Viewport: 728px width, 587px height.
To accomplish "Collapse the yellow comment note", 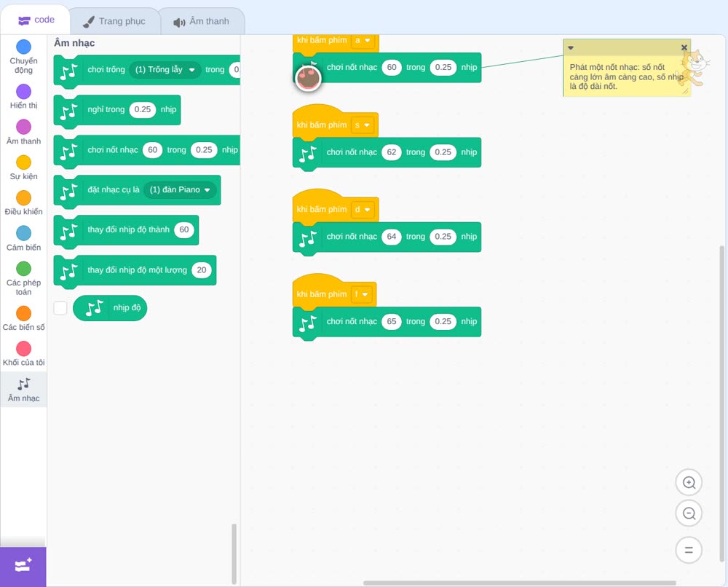I will 571,47.
